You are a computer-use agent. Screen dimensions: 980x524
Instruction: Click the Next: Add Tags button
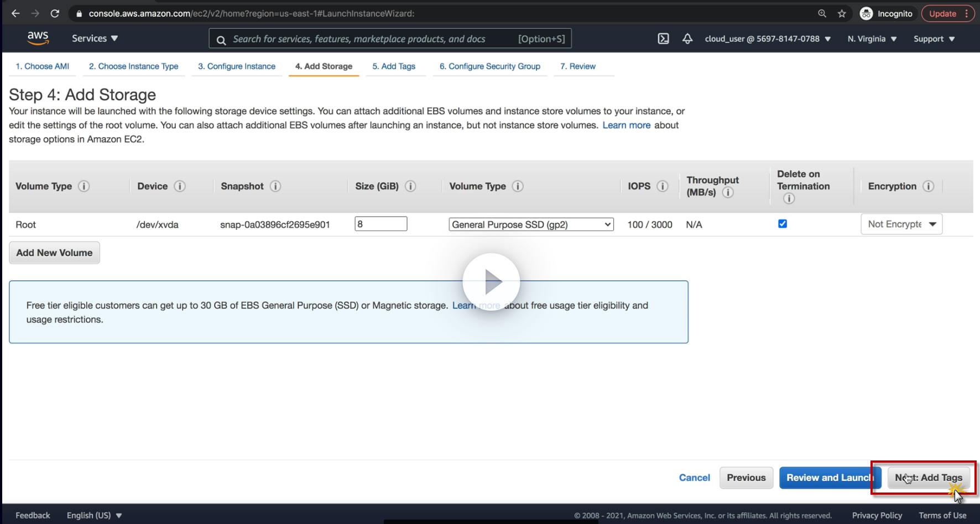coord(929,478)
